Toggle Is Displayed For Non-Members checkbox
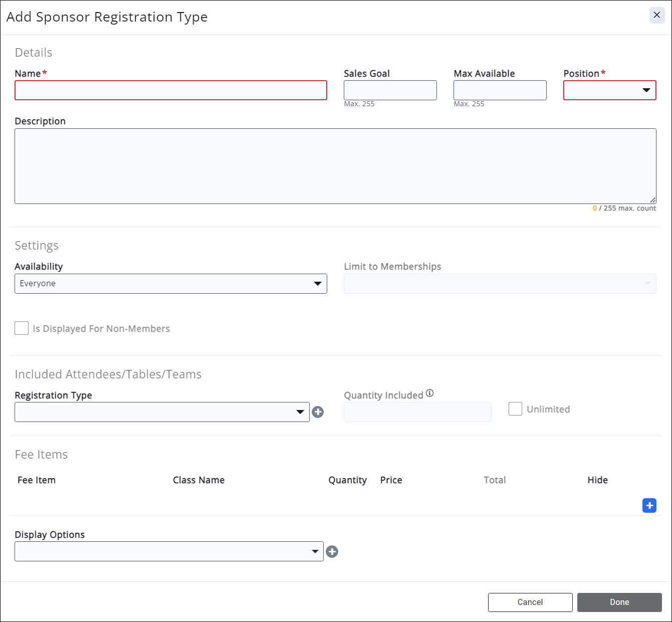Image resolution: width=672 pixels, height=622 pixels. (x=22, y=328)
